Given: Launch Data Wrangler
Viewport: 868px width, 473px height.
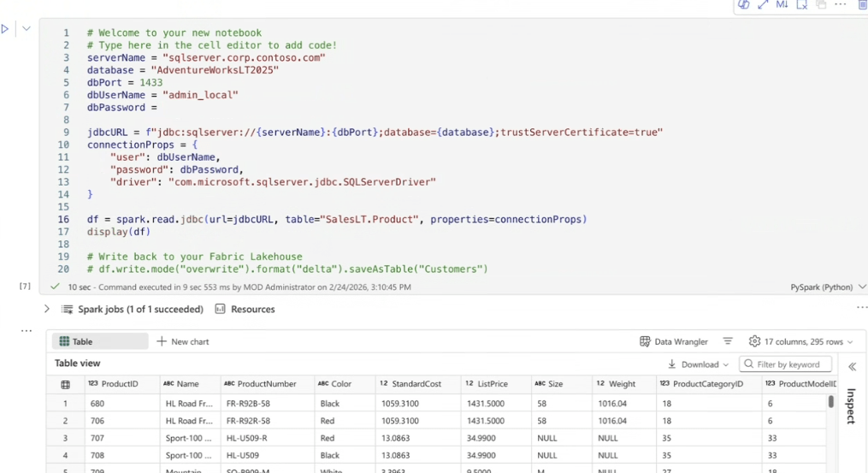Looking at the screenshot, I should pos(674,341).
